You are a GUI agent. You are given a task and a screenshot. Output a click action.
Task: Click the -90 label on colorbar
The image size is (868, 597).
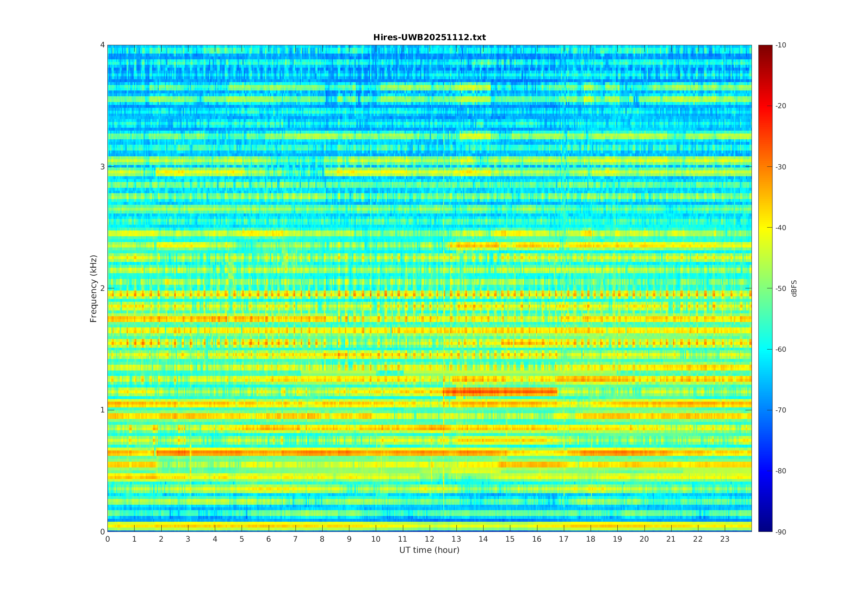780,532
